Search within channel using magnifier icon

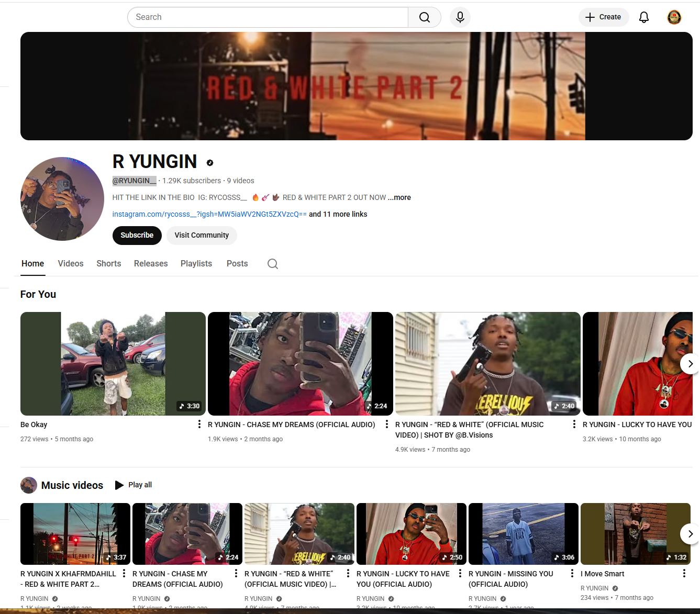[x=272, y=264]
